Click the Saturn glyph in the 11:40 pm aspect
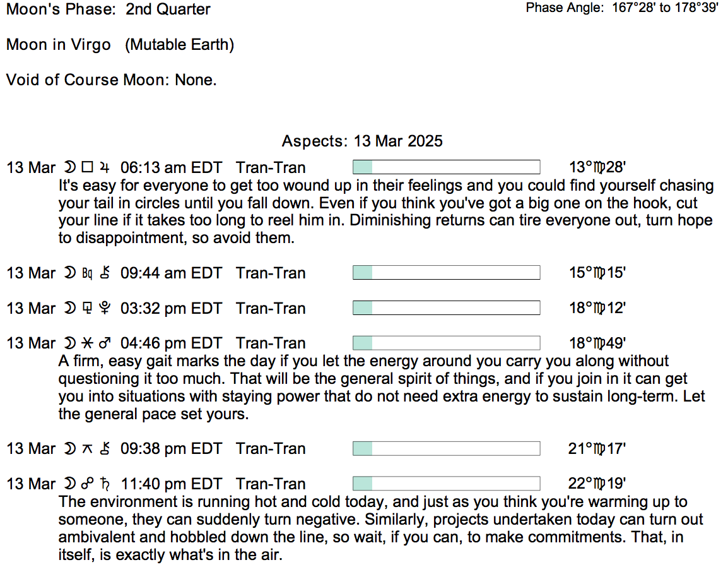Viewport: 728px width, 572px height. click(x=106, y=484)
